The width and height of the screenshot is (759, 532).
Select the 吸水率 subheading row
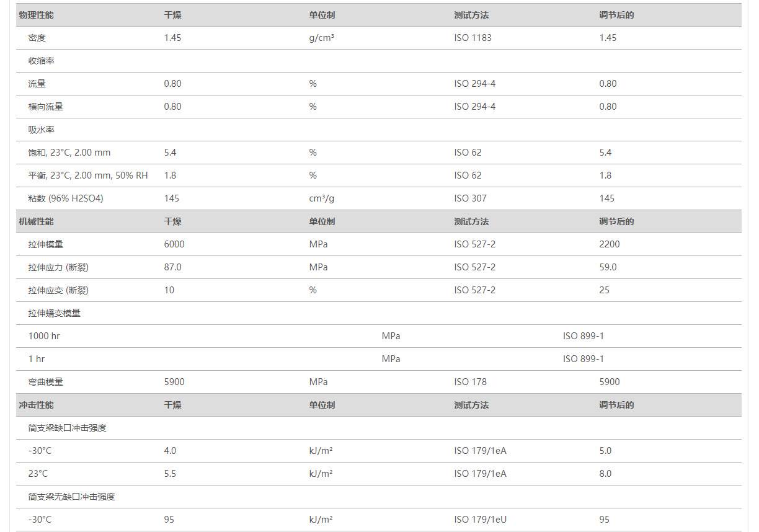[42, 130]
